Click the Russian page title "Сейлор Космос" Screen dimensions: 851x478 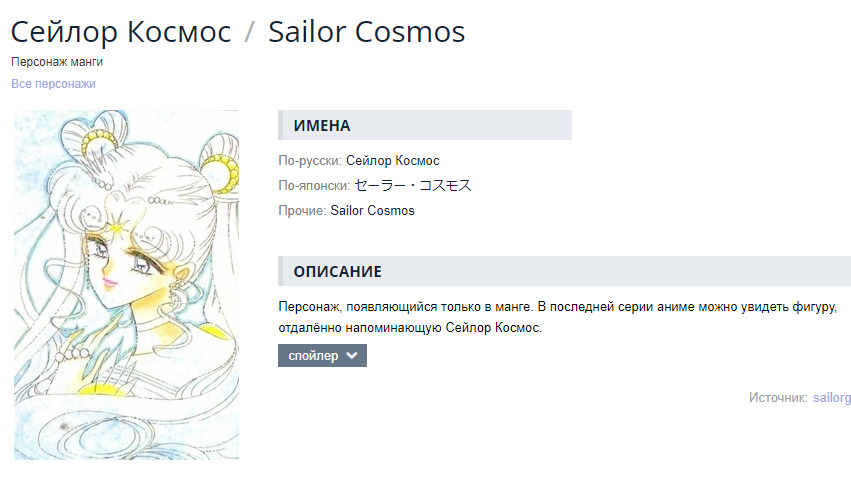tap(121, 31)
